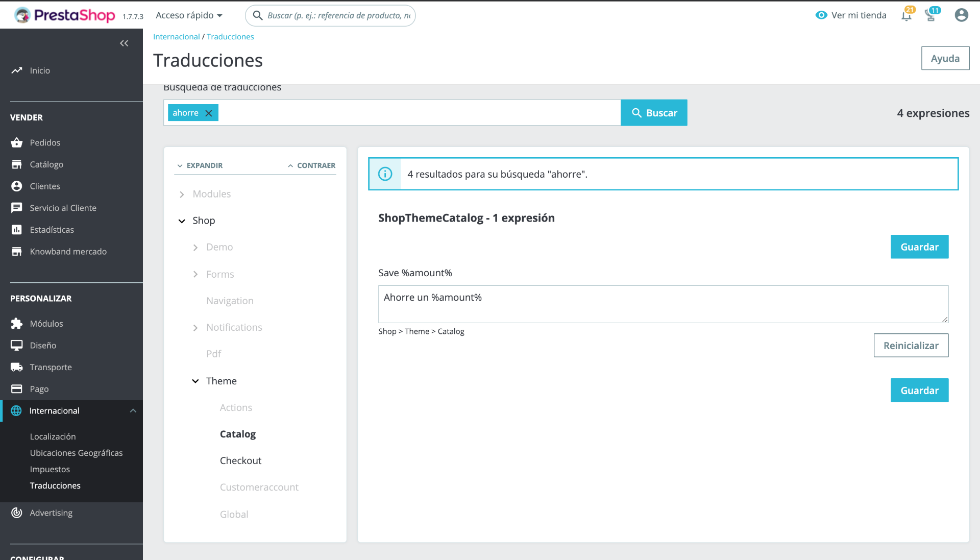Click the Módulos puzzle icon
The image size is (980, 560).
click(17, 324)
